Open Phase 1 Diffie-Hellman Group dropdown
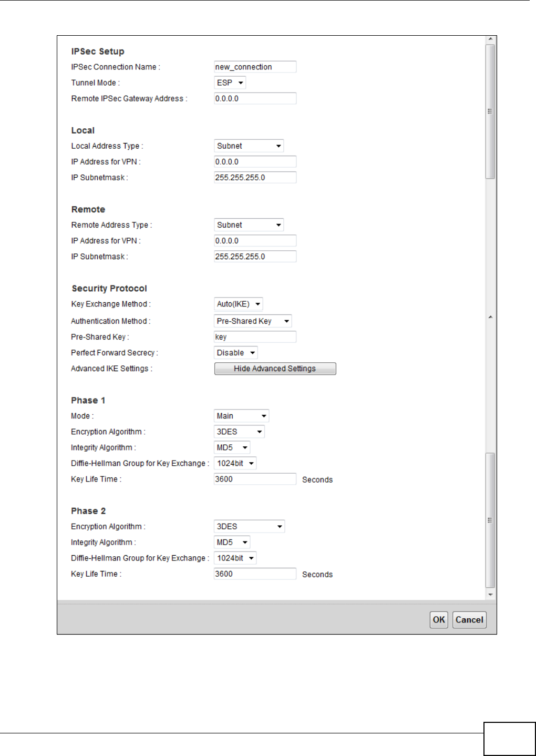The image size is (536, 756). [x=235, y=463]
